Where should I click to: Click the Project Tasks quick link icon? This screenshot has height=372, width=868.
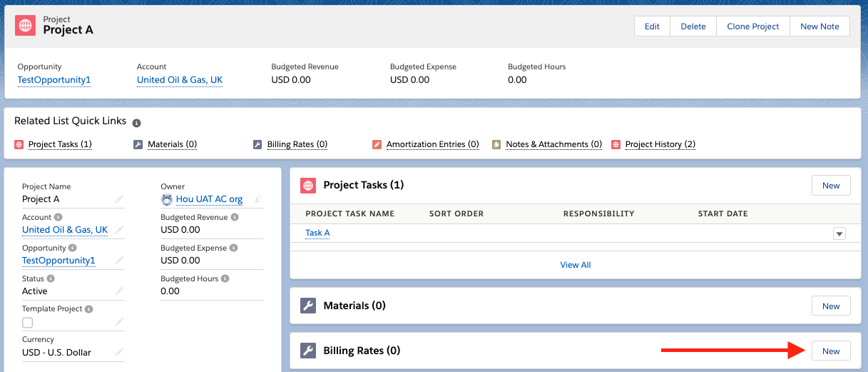(x=19, y=144)
